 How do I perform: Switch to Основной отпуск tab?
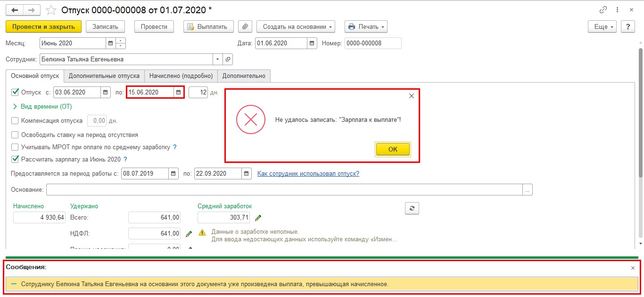coord(35,76)
